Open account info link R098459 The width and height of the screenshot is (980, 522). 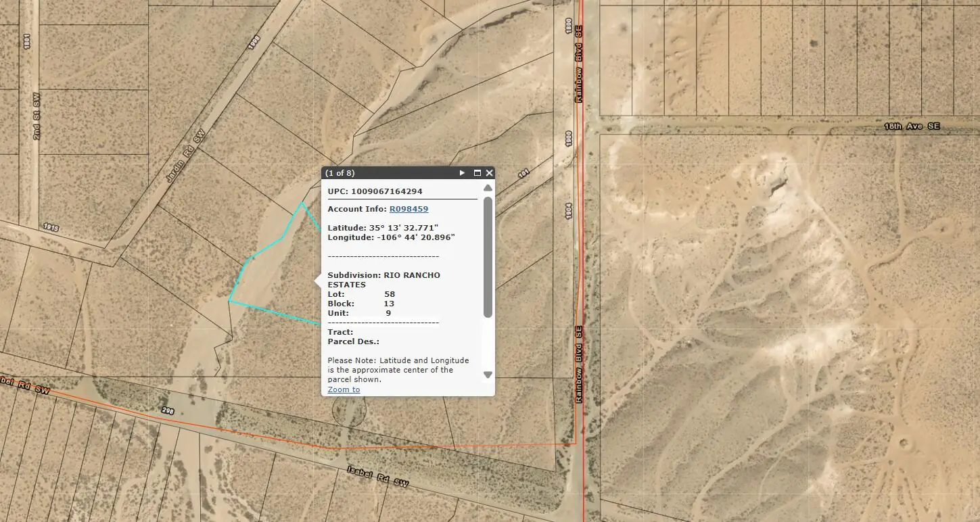pos(409,209)
